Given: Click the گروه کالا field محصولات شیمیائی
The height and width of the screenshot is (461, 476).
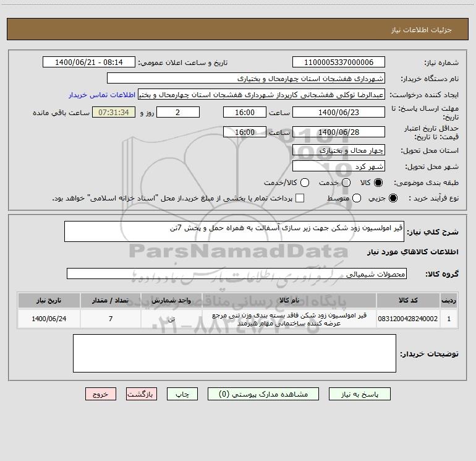Looking at the screenshot, I should point(237,274).
